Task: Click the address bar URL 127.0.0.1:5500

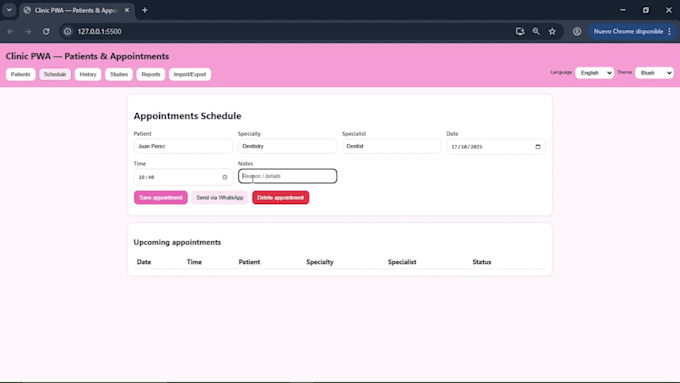Action: tap(99, 31)
